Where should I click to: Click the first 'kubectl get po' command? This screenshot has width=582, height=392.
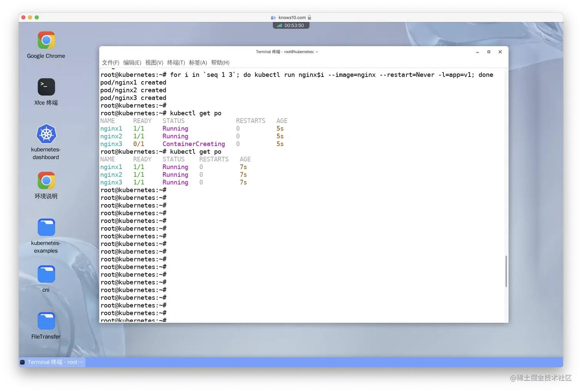pos(196,113)
